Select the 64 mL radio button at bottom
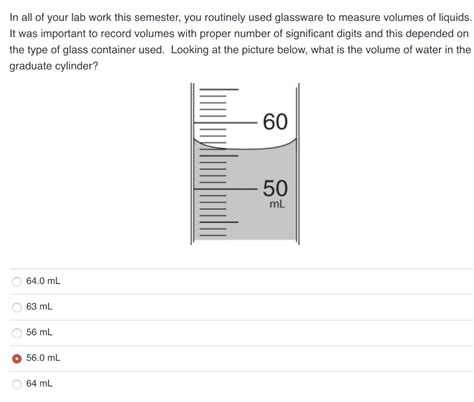Viewport: 474px width, 402px height. [17, 384]
